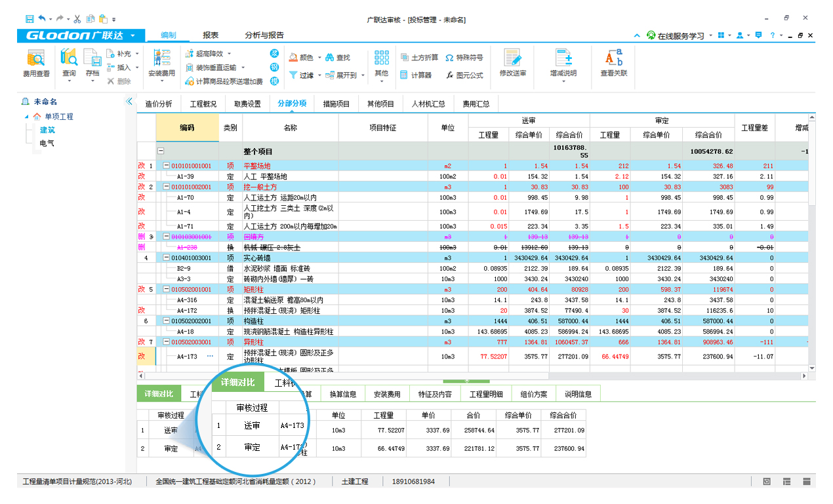Click 计算商品砼泵送增加费
Image resolution: width=833 pixels, height=504 pixels.
click(x=224, y=81)
